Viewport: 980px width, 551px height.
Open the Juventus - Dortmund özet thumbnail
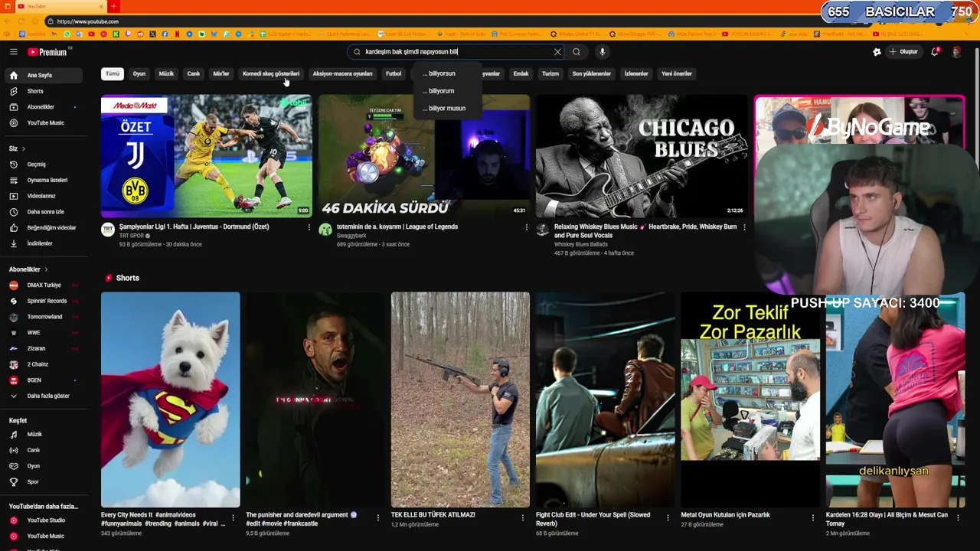tap(207, 156)
